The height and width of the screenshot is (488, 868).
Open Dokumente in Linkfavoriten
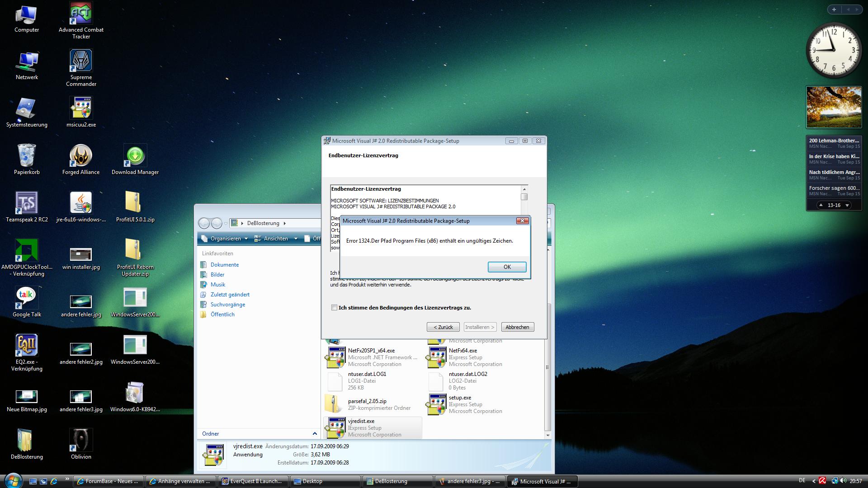(224, 265)
